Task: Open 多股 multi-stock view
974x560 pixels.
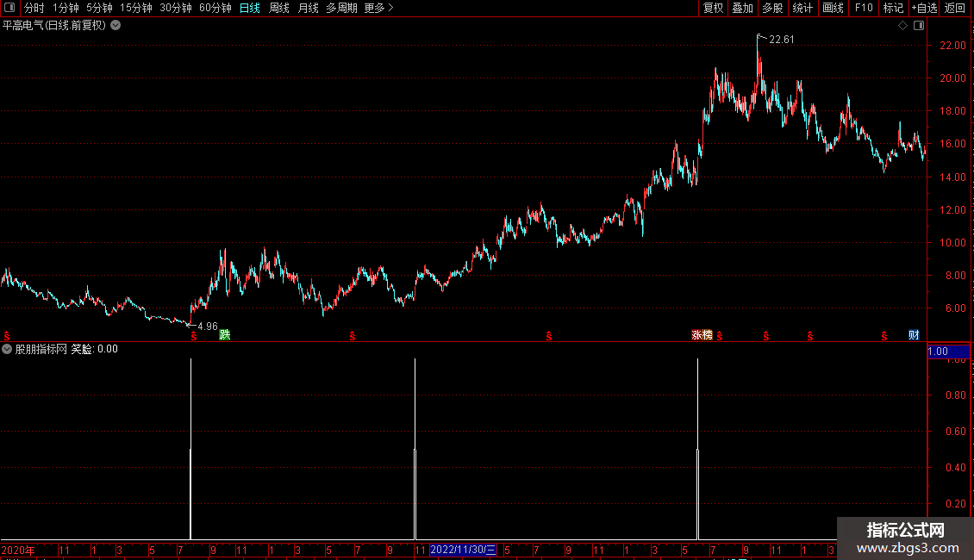Action: click(772, 8)
